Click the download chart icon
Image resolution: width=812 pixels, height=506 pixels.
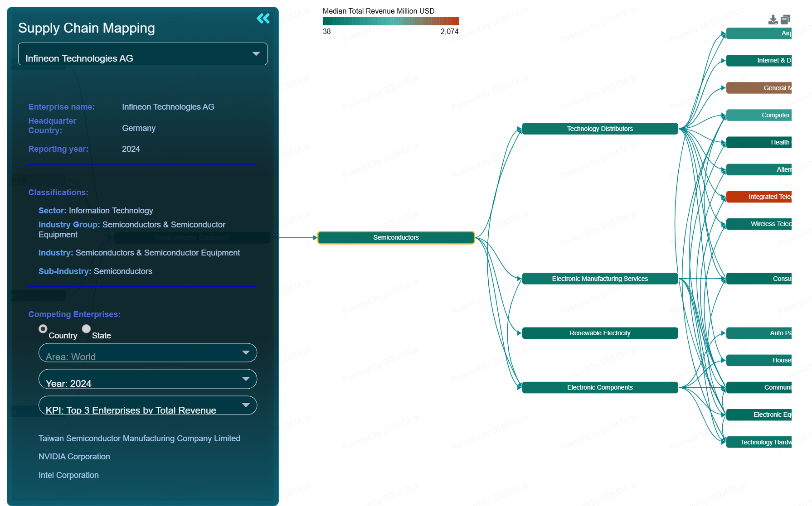point(773,19)
